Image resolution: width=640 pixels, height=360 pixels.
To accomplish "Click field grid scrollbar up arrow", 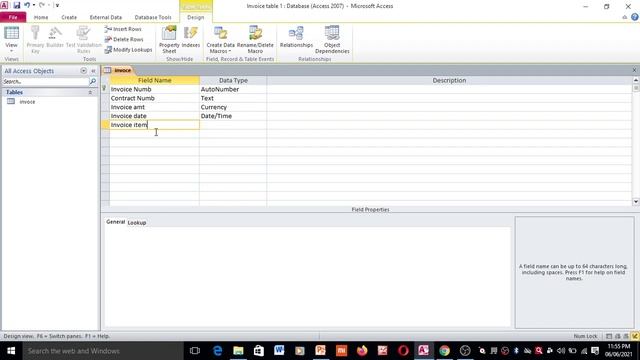I will pyautogui.click(x=636, y=80).
